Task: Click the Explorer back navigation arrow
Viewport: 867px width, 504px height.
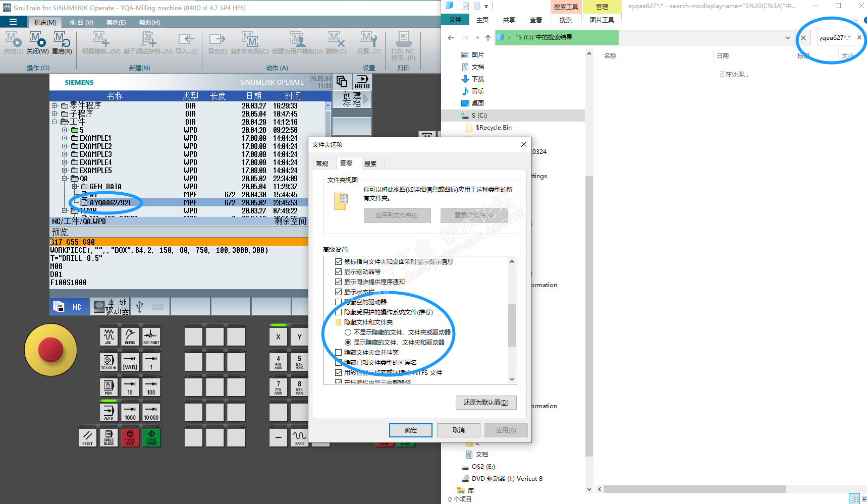Action: pos(451,37)
